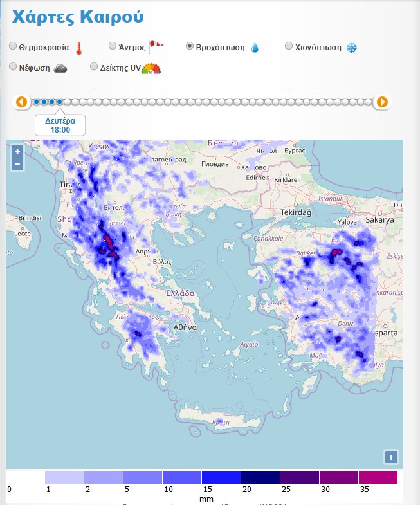Image resolution: width=420 pixels, height=505 pixels.
Task: Select the Νέφωση radio button
Action: pos(14,66)
